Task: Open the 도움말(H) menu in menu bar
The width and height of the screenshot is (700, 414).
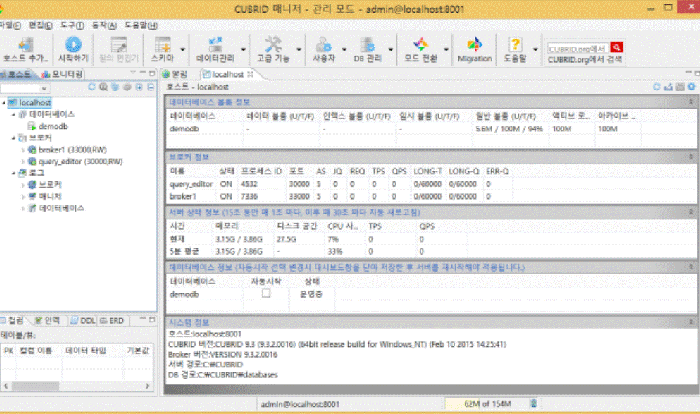Action: (141, 25)
